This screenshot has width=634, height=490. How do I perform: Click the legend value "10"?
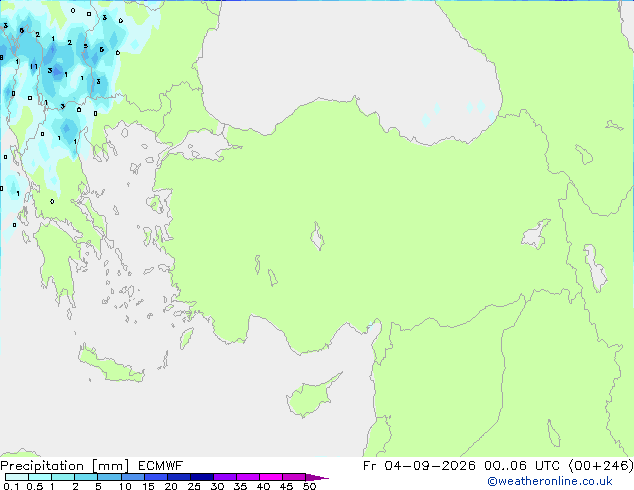point(125,486)
